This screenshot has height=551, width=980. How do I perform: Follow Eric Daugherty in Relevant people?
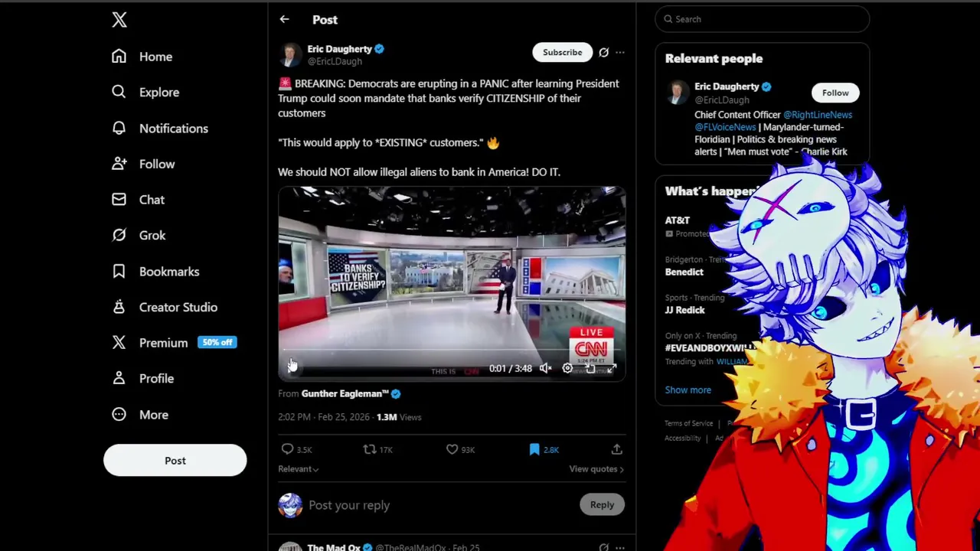click(x=835, y=93)
